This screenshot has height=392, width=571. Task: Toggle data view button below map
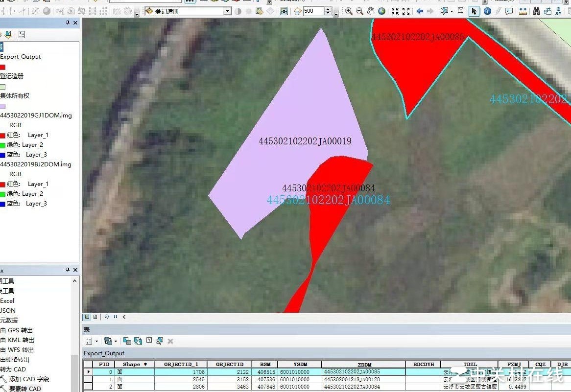coord(87,317)
